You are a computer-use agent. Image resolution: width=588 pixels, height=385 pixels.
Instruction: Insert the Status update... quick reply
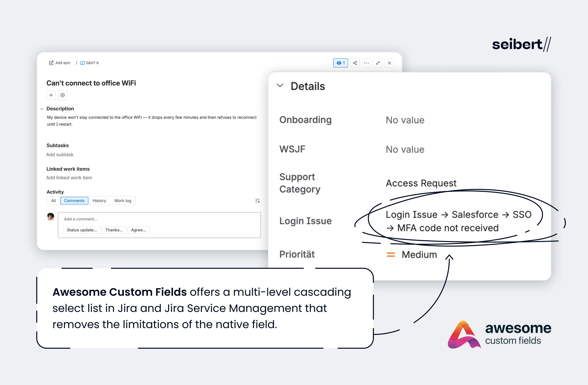click(x=82, y=230)
